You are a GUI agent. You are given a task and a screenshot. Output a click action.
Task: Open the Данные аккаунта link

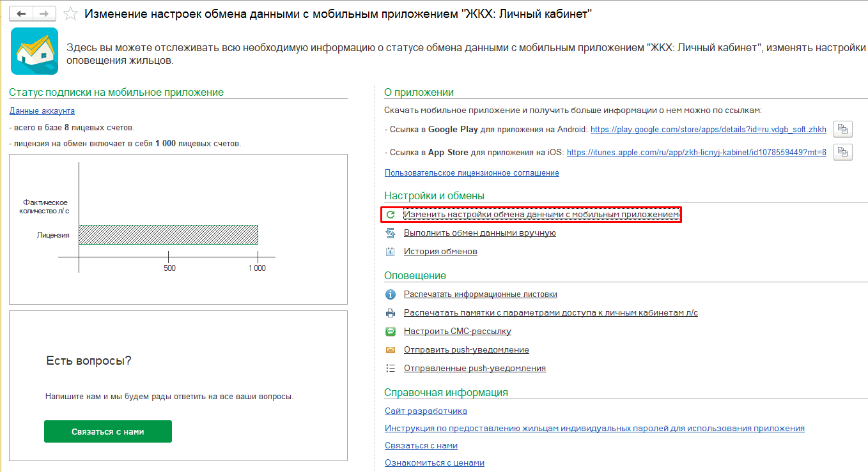click(x=42, y=111)
